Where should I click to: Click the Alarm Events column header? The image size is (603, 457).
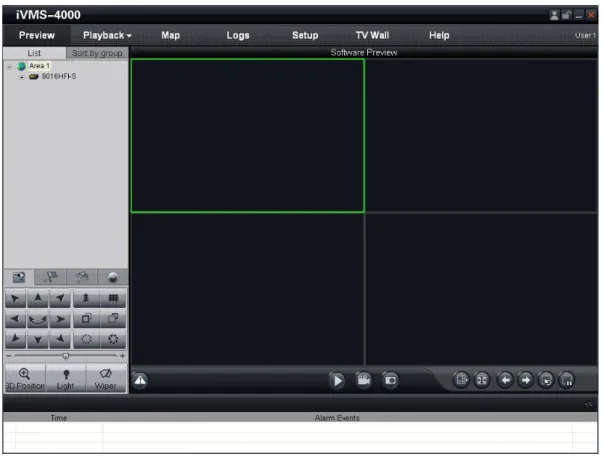coord(337,418)
